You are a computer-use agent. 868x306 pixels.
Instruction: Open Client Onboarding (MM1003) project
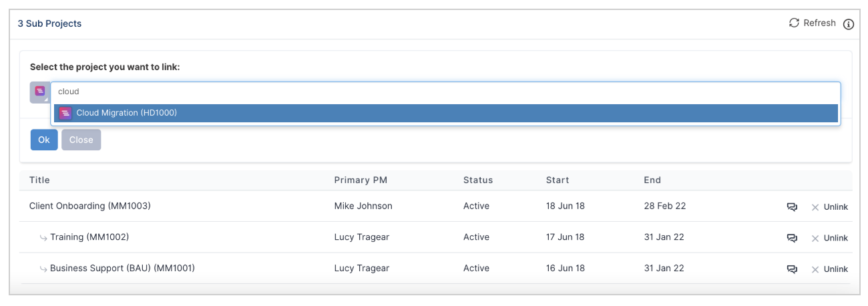(90, 206)
